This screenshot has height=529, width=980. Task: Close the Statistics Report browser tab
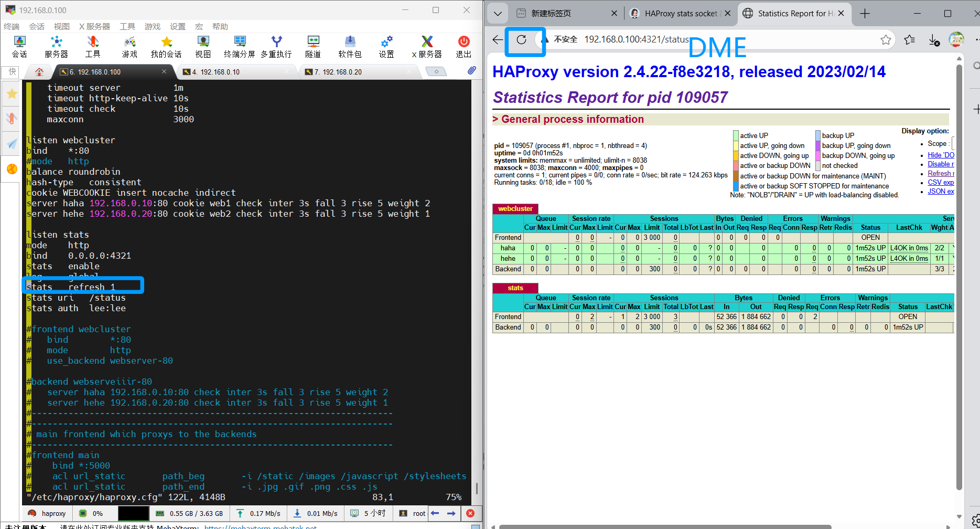841,14
